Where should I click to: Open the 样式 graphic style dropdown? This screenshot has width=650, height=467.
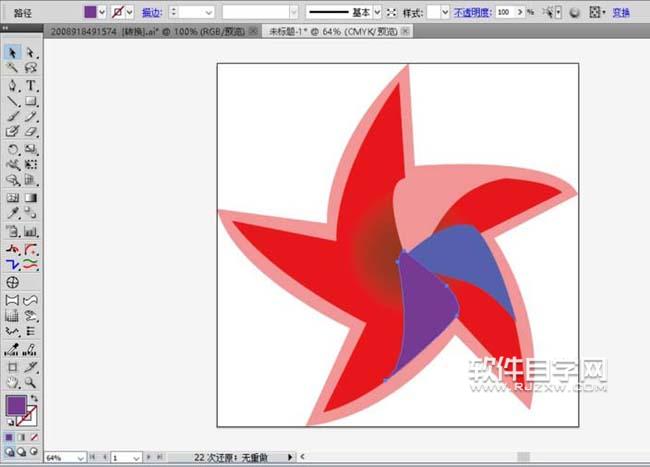tap(445, 12)
